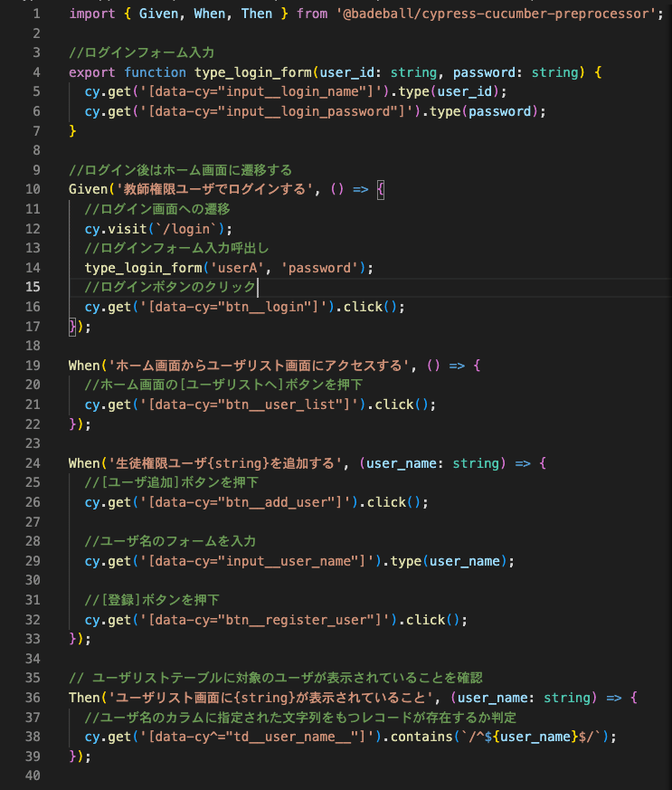Select line number 15 in the gutter
The width and height of the screenshot is (672, 790).
pos(33,287)
